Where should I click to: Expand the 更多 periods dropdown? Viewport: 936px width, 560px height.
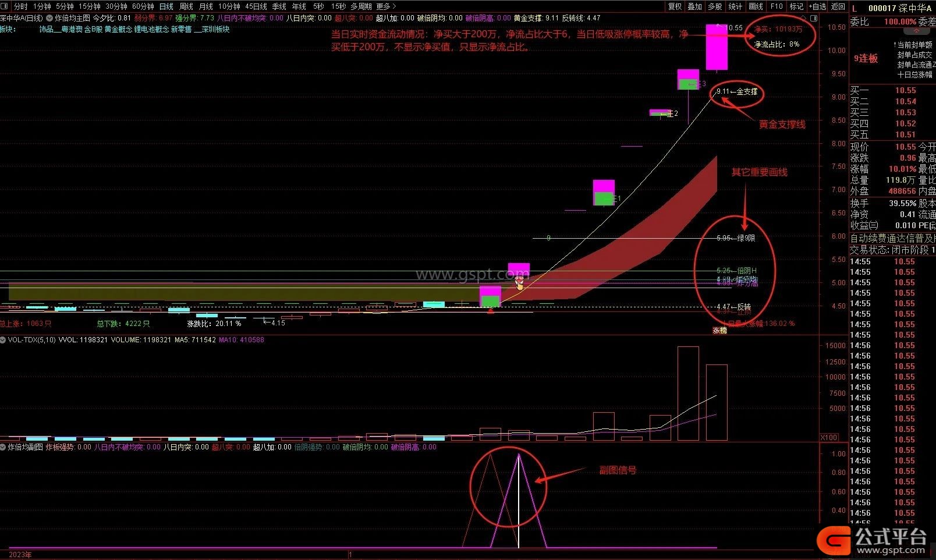click(x=385, y=6)
